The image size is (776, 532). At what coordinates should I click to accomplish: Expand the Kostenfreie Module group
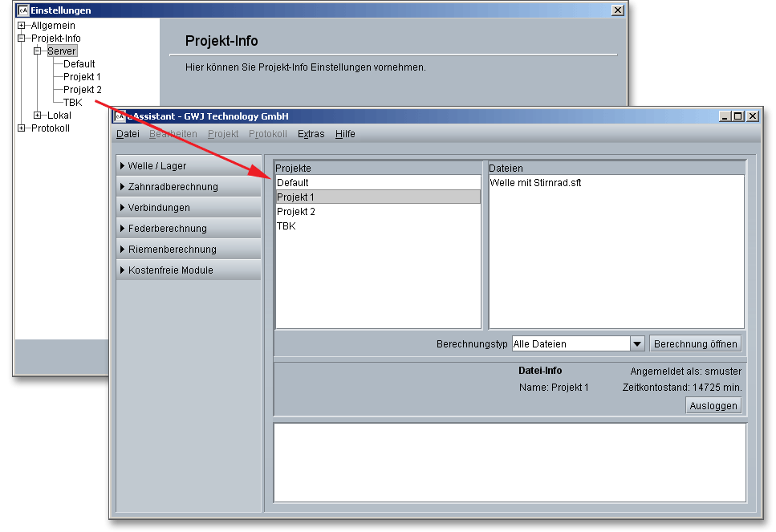click(x=189, y=270)
